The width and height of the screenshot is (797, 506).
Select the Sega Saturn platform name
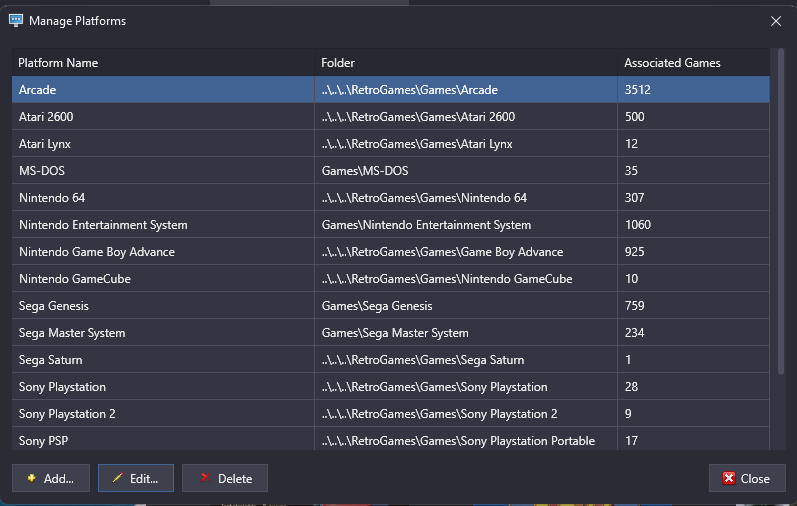(50, 360)
